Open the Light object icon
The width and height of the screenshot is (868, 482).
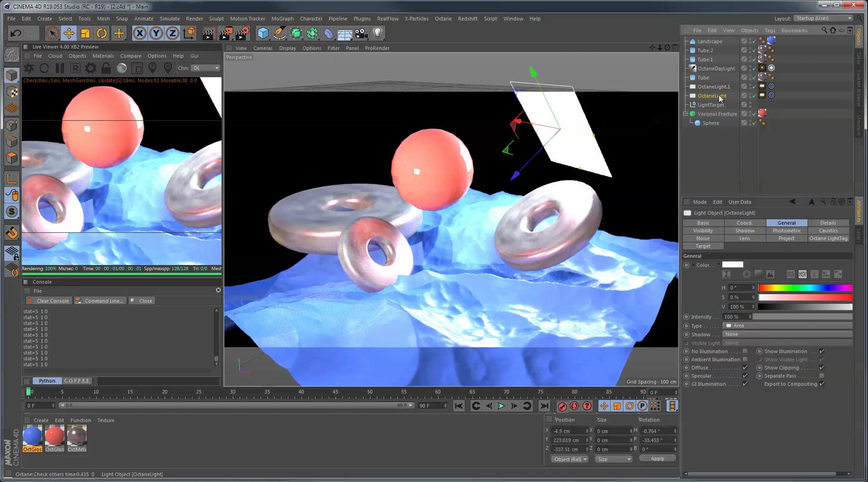point(378,33)
